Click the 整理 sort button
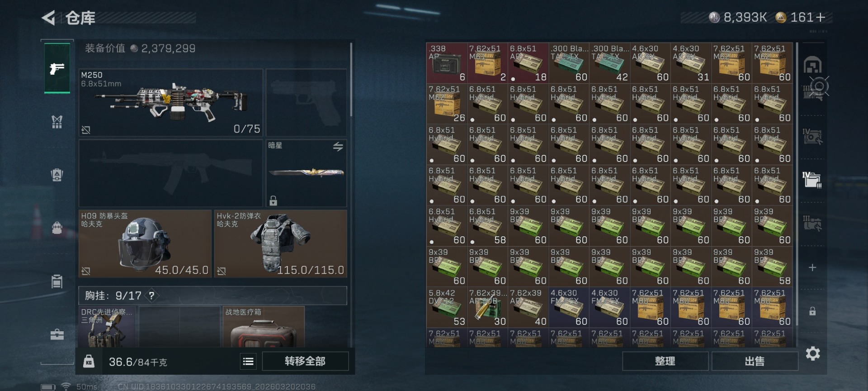The height and width of the screenshot is (391, 868). [665, 361]
